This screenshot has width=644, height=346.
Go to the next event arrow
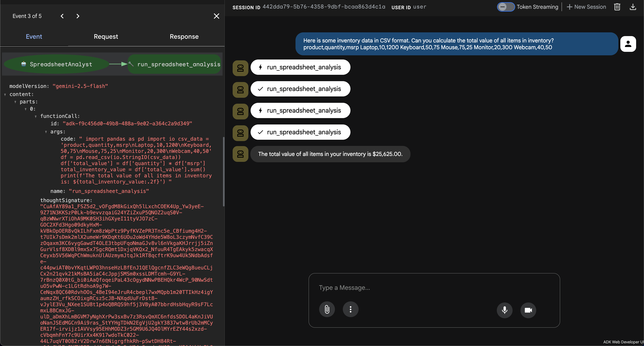pos(78,16)
